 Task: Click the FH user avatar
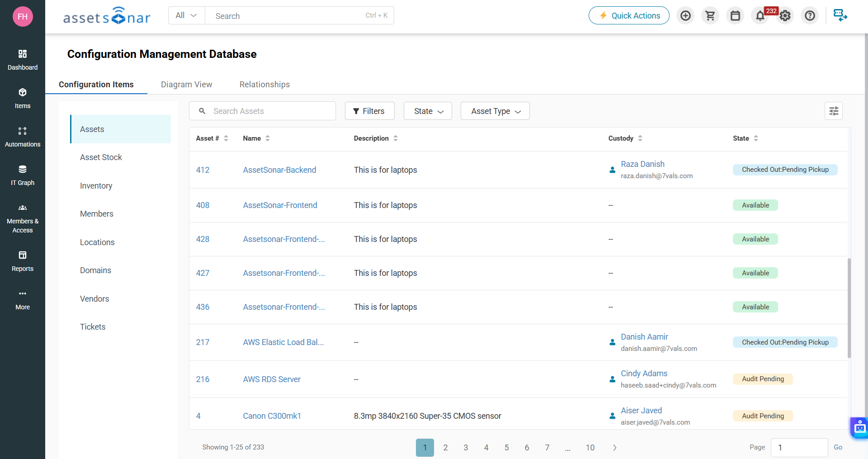coord(23,17)
